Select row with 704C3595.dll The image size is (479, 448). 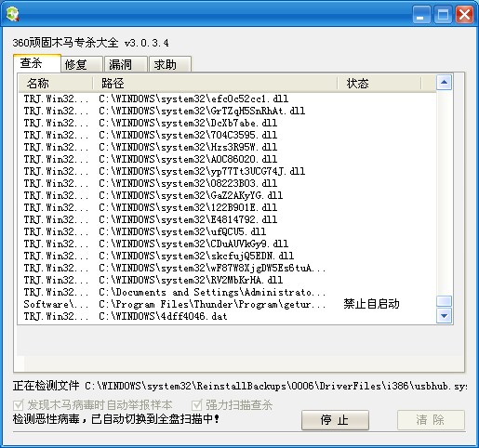coord(227,135)
